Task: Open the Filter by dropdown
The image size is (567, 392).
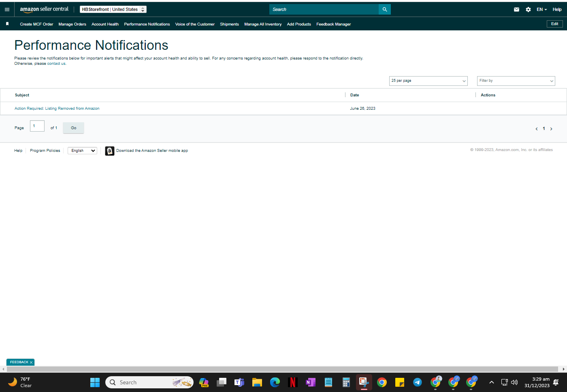Action: (x=516, y=81)
